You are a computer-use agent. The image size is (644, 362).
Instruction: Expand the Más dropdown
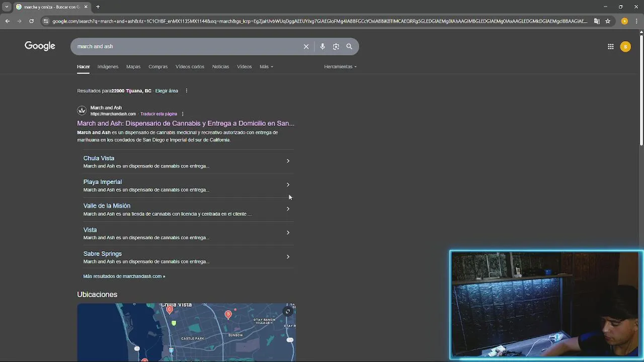(x=266, y=66)
